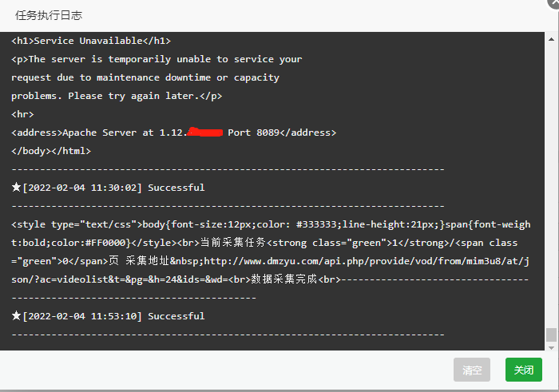Click the 2022-02-04 11:30:02 timestamp
Screen dimensions: 559x392
(x=82, y=188)
